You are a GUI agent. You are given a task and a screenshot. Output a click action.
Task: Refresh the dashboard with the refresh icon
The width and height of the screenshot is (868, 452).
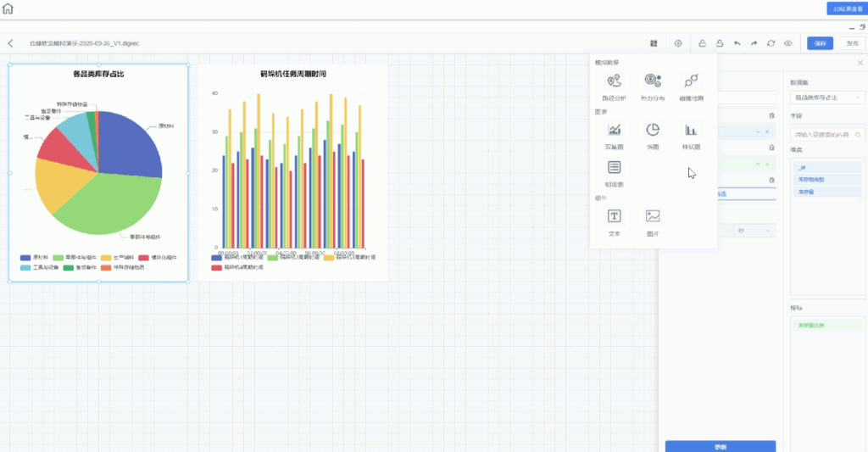[771, 43]
